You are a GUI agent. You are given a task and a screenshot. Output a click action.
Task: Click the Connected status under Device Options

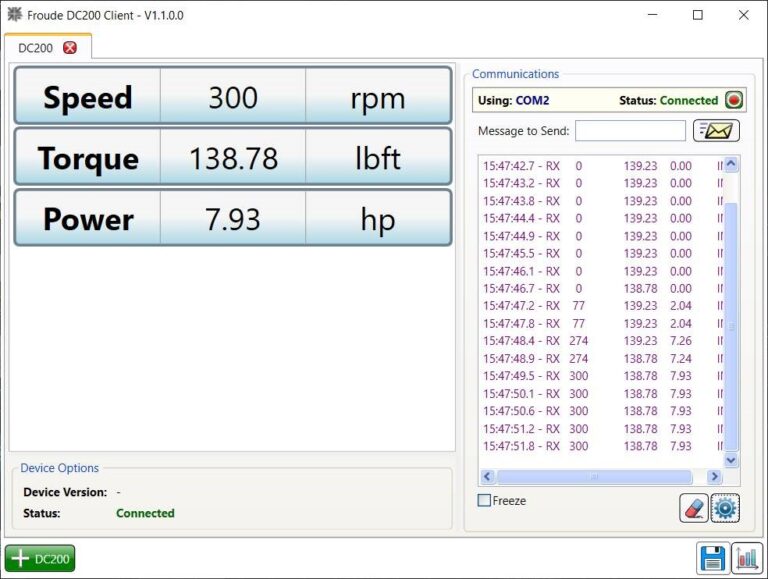(x=145, y=513)
